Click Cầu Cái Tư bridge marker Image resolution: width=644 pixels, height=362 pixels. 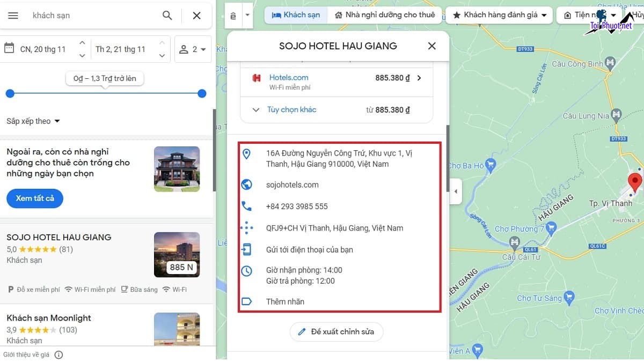tap(515, 244)
